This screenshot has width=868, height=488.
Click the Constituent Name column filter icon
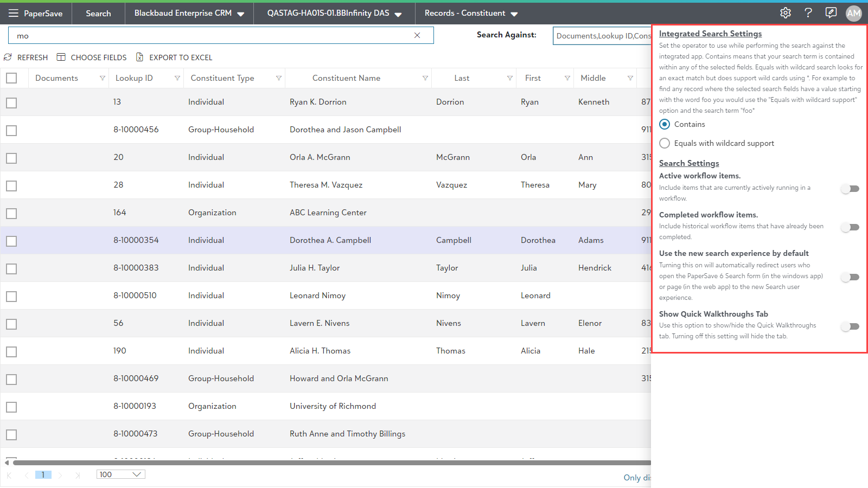click(425, 78)
